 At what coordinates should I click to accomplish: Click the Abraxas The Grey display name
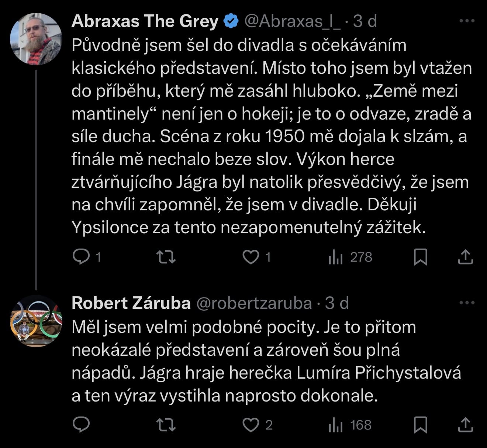tap(145, 21)
